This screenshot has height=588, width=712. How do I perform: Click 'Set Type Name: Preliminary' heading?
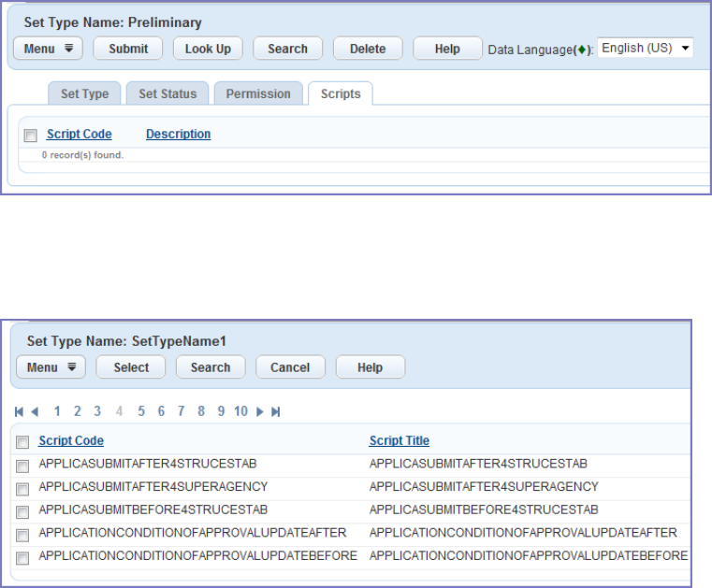[112, 22]
